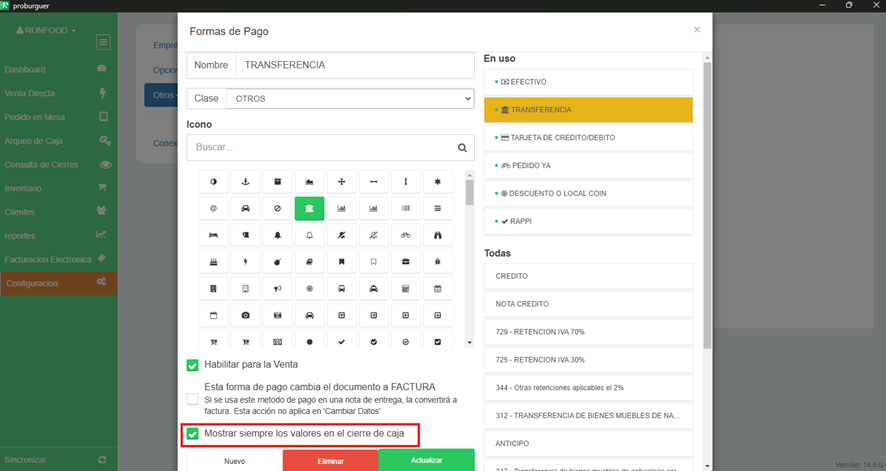886x471 pixels.
Task: Select the highlighted bank building icon
Action: tap(310, 208)
